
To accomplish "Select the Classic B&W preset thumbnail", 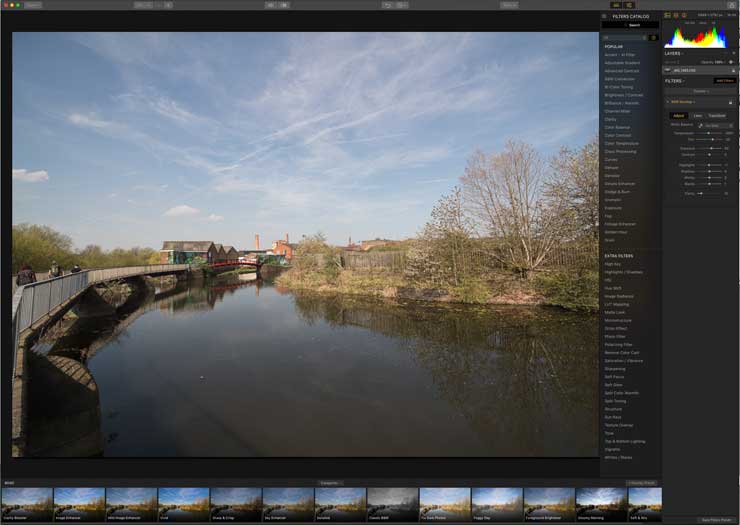I will [x=393, y=505].
